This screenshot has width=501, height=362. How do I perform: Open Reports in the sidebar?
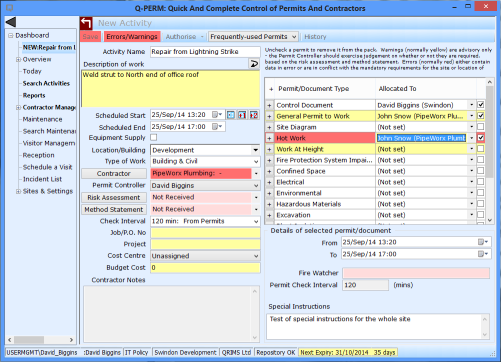[x=34, y=95]
